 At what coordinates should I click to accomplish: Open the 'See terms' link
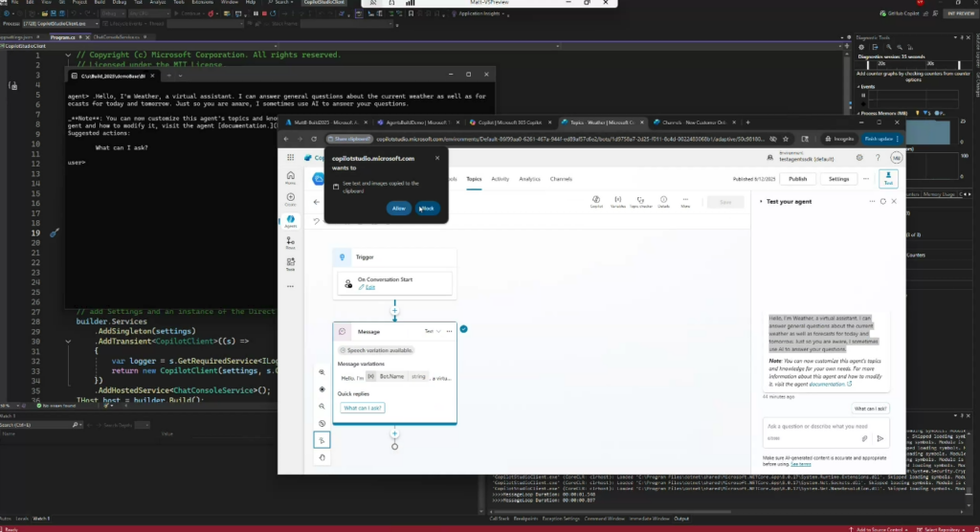tap(801, 464)
